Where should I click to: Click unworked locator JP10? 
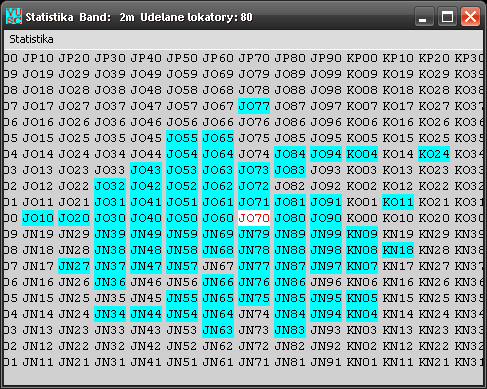[38, 58]
